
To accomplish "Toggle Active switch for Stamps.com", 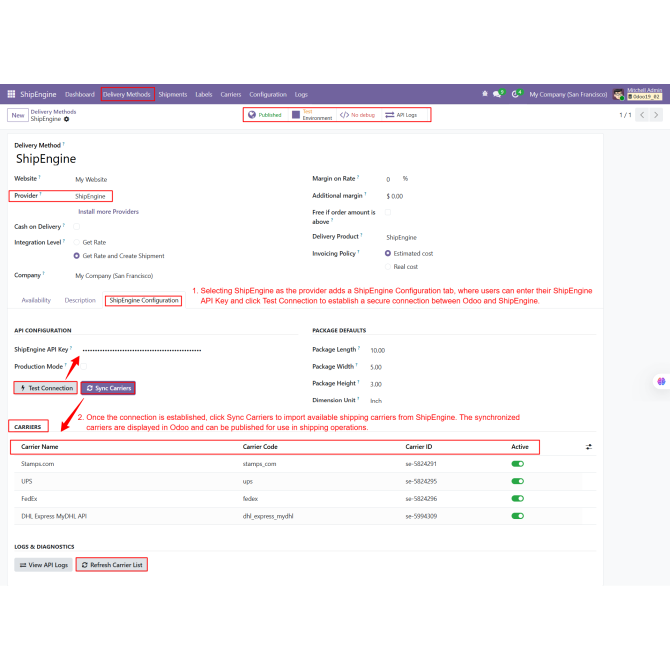I will pyautogui.click(x=517, y=464).
